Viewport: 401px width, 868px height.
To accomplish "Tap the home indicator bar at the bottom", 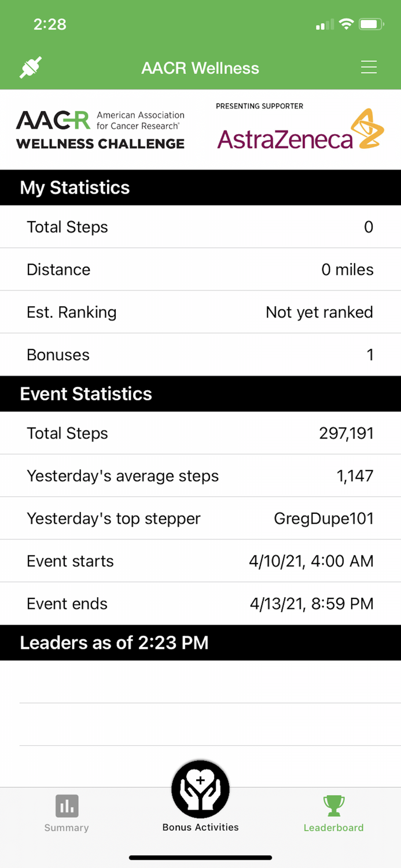I will (200, 858).
